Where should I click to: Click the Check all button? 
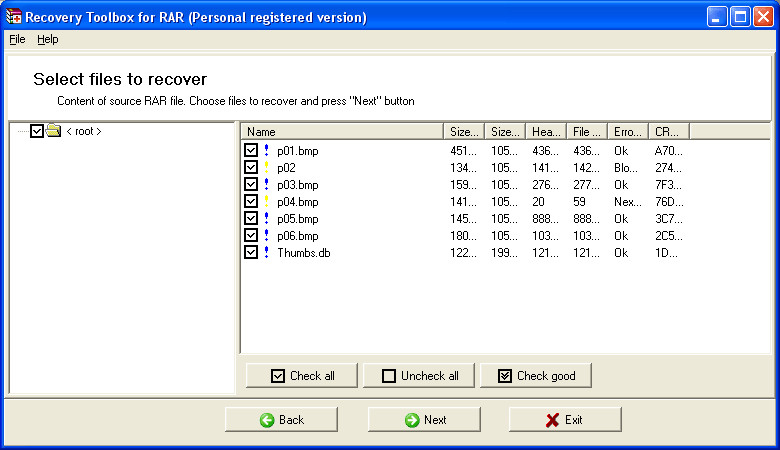point(301,375)
